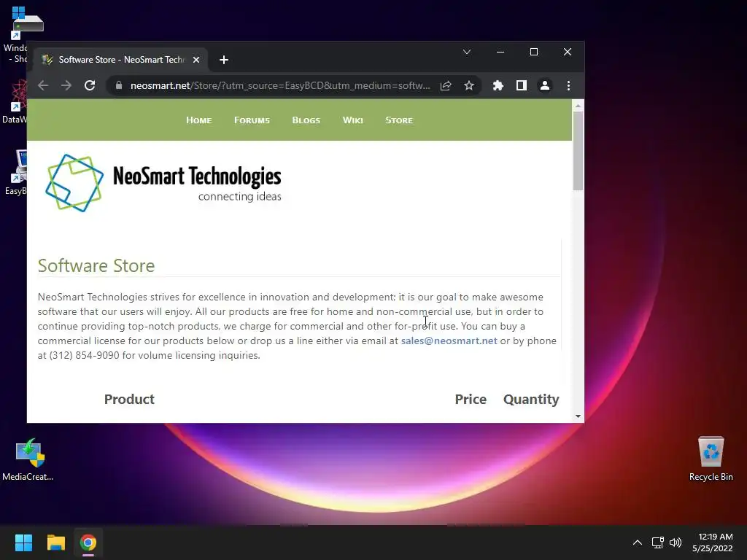This screenshot has height=560, width=747.
Task: Select the DataW desktop shortcut
Action: pos(15,101)
